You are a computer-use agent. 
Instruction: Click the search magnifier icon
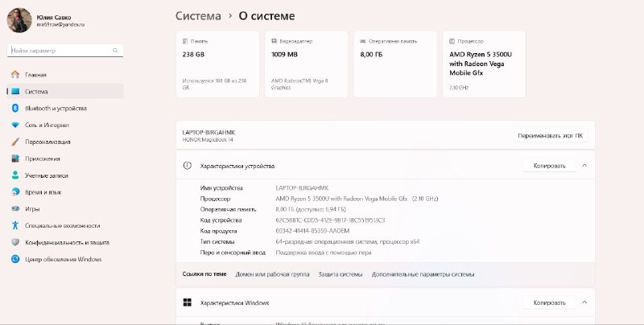[x=115, y=51]
